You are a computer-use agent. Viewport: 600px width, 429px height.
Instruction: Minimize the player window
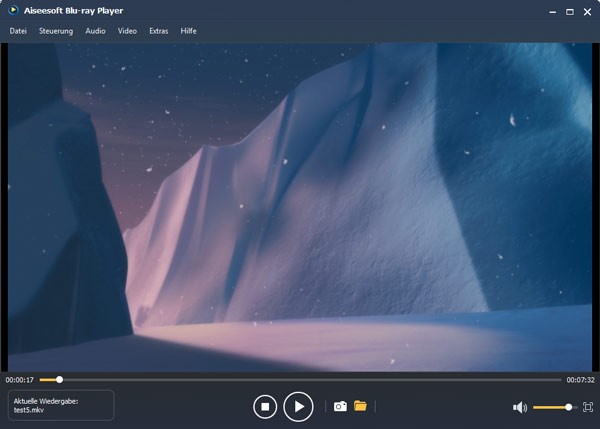(x=551, y=11)
